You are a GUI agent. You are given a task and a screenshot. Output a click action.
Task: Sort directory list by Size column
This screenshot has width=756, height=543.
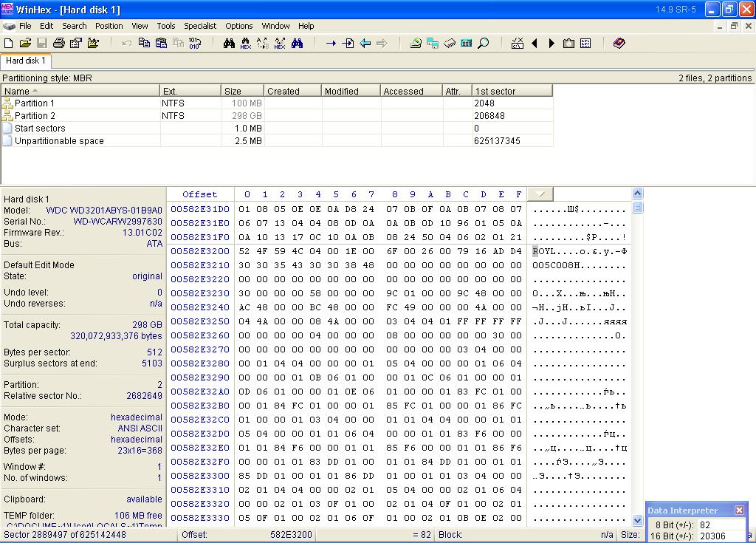point(242,91)
